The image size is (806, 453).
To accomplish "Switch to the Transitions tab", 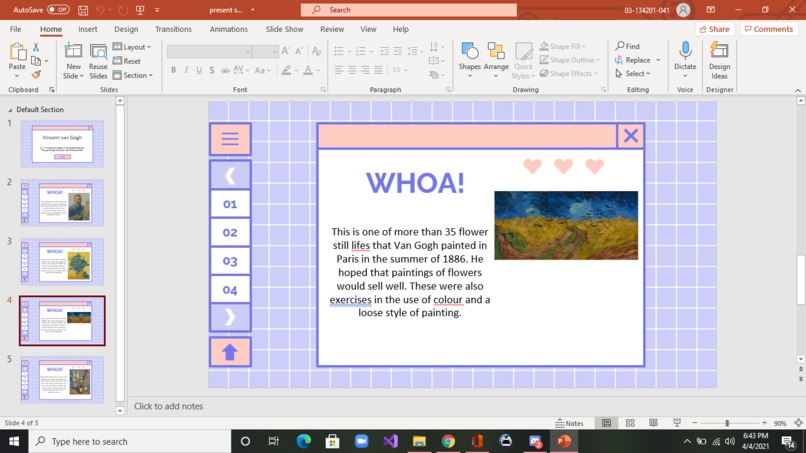I will click(x=173, y=29).
